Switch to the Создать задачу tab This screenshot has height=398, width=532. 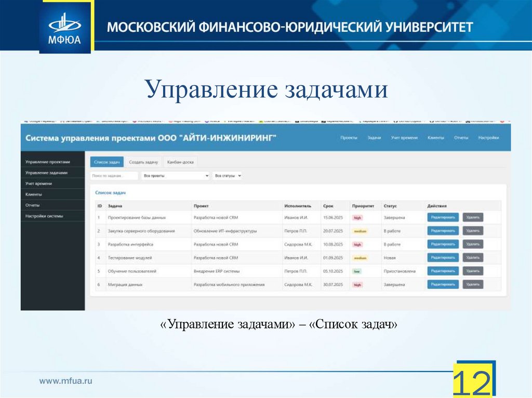[144, 161]
